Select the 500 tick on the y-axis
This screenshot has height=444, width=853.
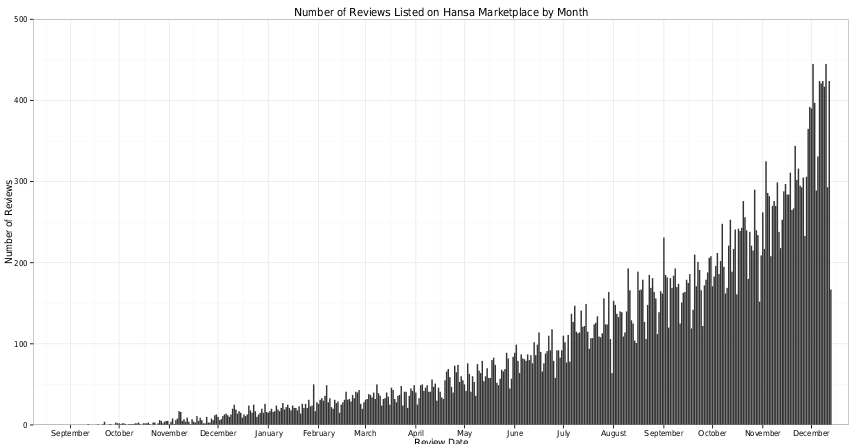click(23, 19)
